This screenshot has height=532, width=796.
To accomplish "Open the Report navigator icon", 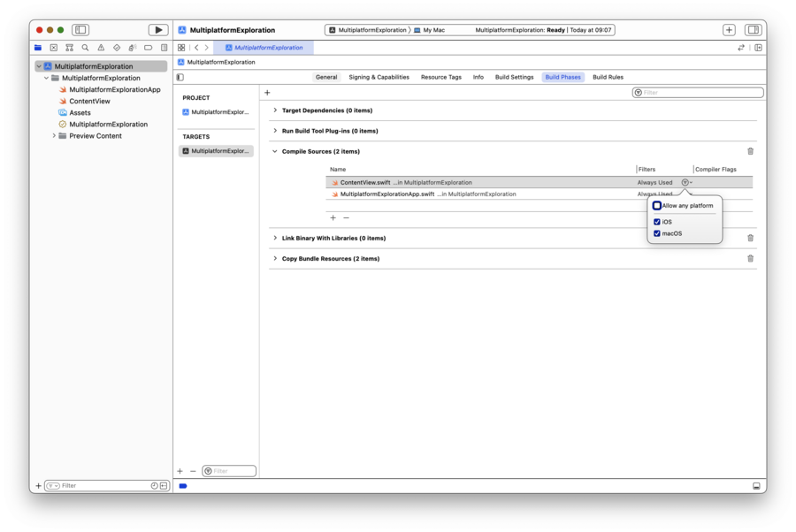I will pos(164,48).
